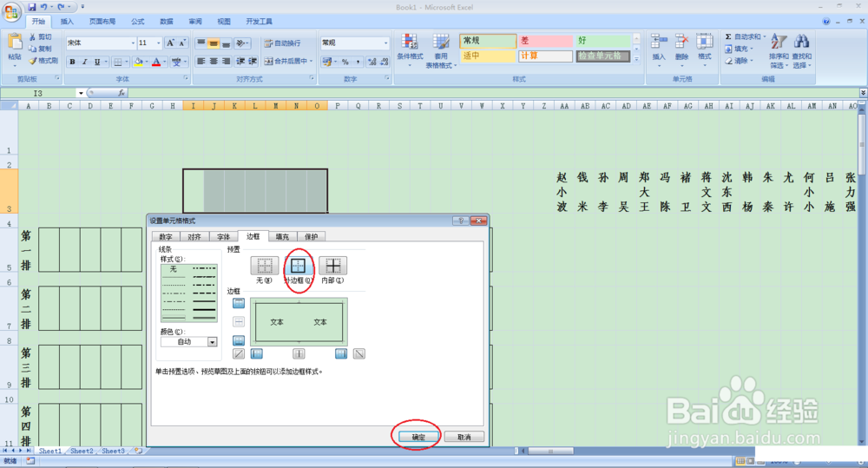Viewport: 868px width, 468px height.
Task: Align text right in ribbon
Action: coord(226,61)
